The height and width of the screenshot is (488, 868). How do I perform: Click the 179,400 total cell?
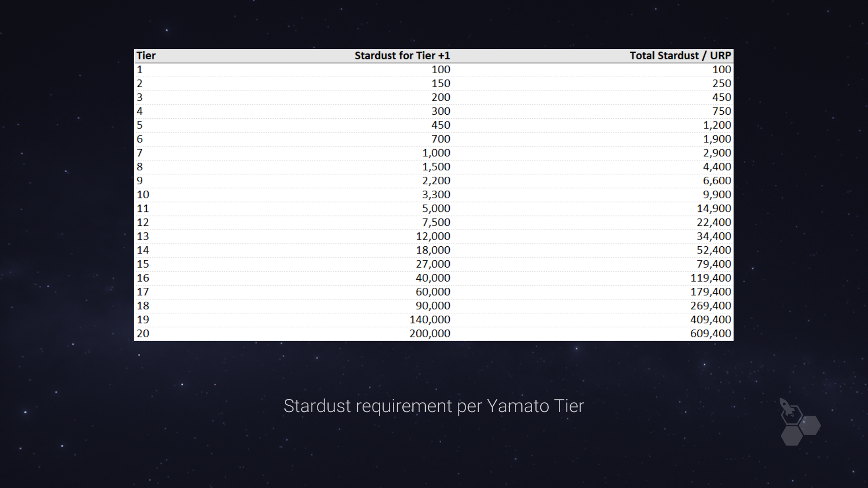pyautogui.click(x=711, y=292)
